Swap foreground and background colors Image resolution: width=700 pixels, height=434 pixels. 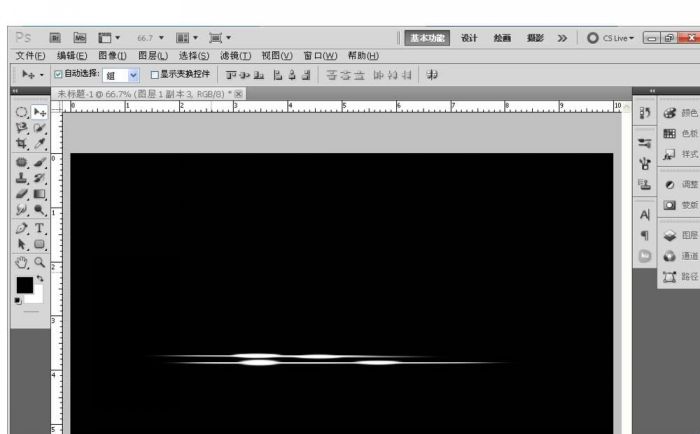pos(39,279)
